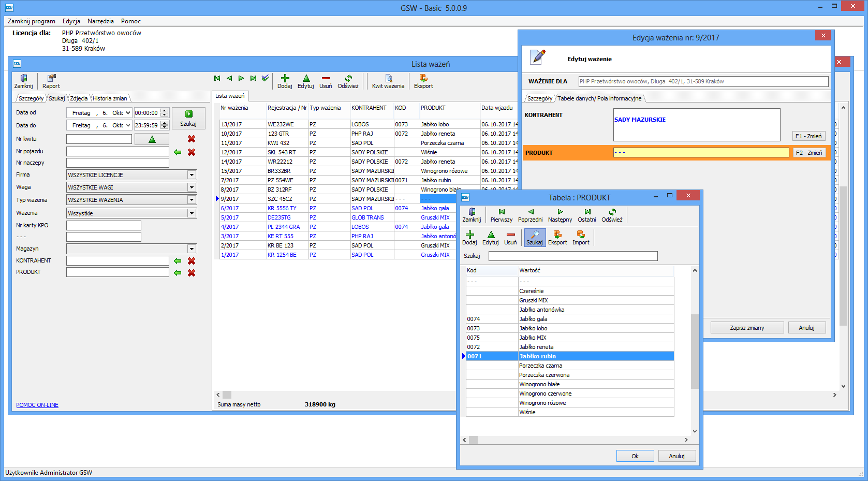Open the Magazyn dropdown
This screenshot has height=481, width=868.
pos(192,249)
